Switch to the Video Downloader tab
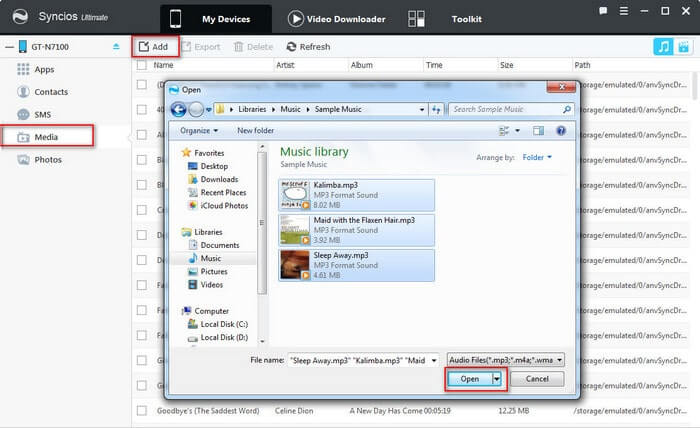 [x=337, y=19]
